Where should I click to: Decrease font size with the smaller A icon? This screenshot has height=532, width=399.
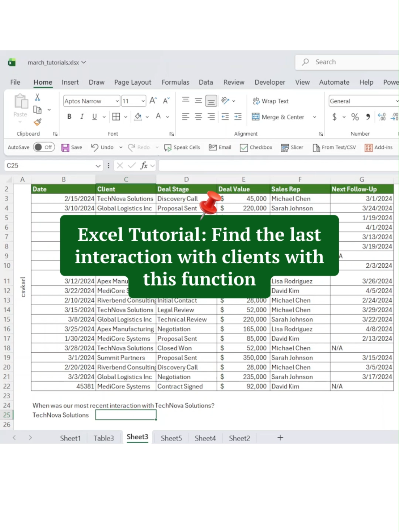(x=166, y=101)
